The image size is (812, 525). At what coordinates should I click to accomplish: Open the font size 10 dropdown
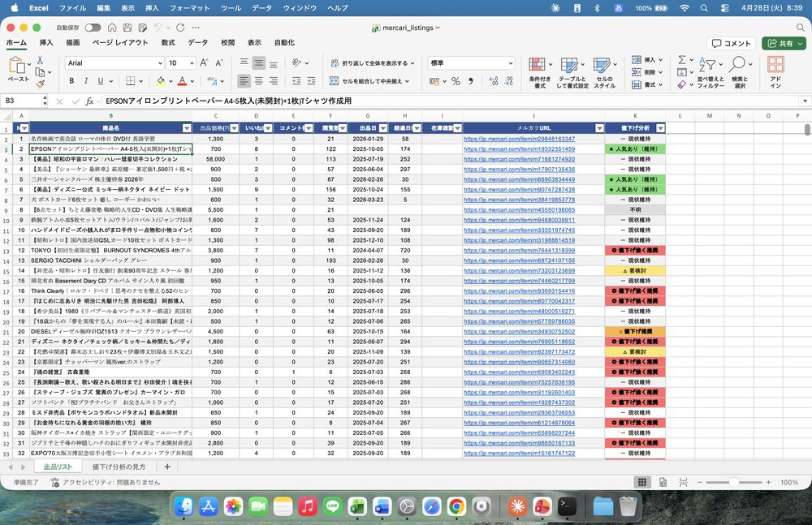coord(192,63)
